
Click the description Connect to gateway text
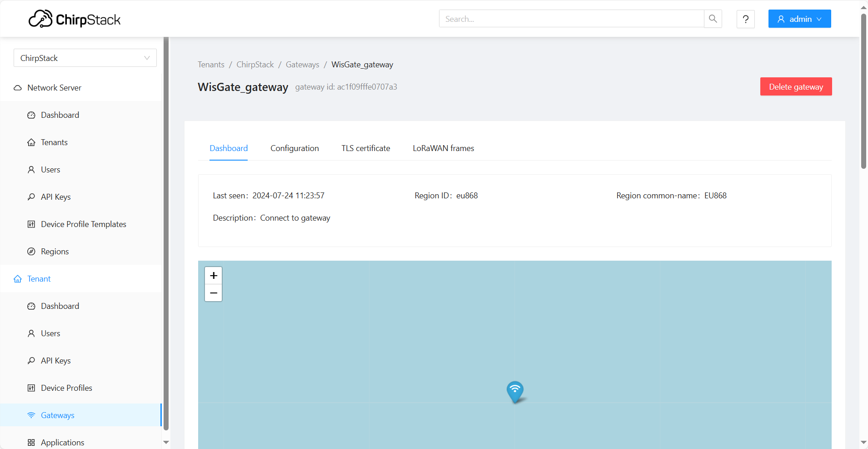click(x=295, y=218)
